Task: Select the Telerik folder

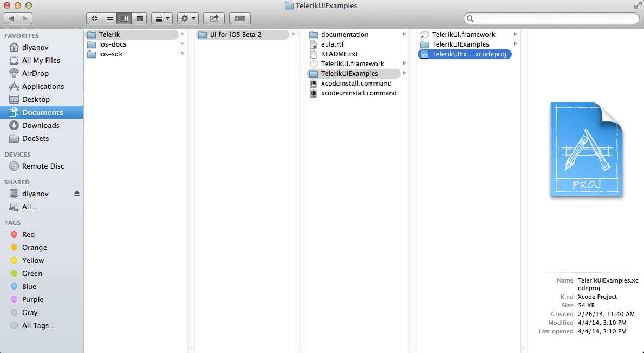Action: pyautogui.click(x=132, y=35)
